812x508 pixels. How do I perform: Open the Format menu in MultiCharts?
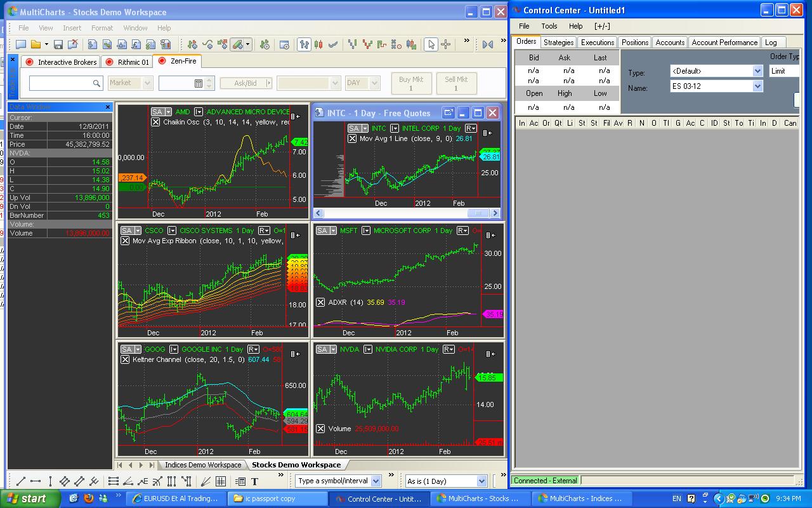(102, 28)
